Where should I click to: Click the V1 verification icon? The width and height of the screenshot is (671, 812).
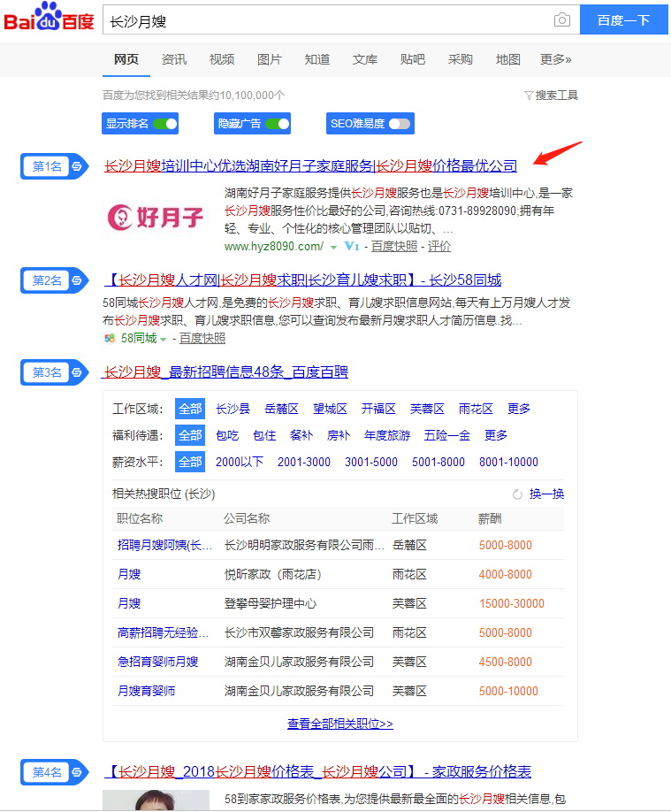352,247
